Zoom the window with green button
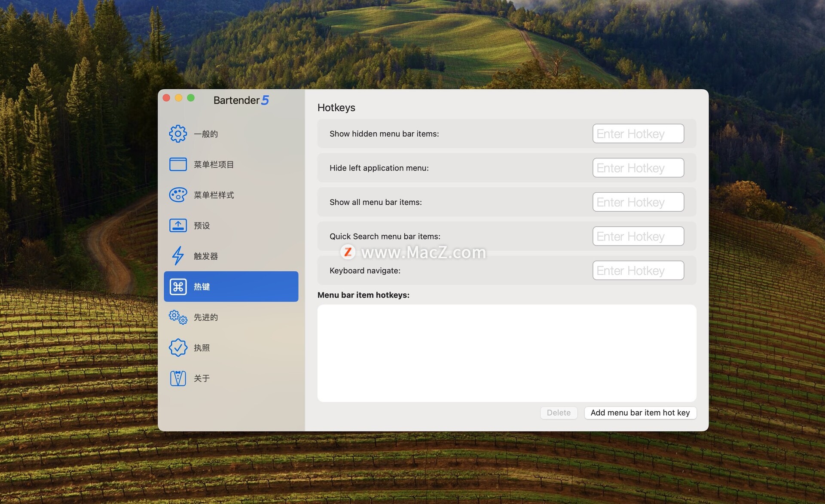This screenshot has height=504, width=825. click(x=191, y=98)
